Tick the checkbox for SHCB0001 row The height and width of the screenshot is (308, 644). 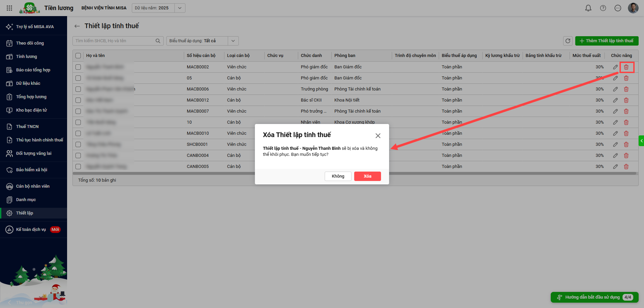pos(78,144)
